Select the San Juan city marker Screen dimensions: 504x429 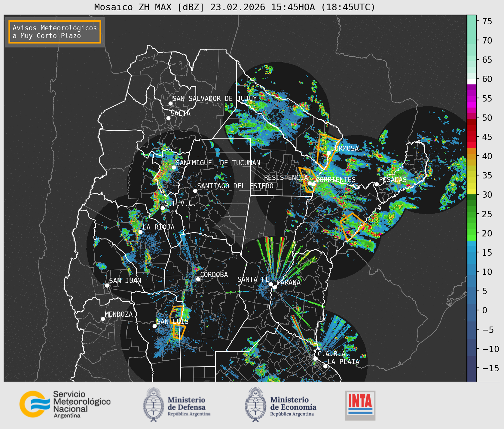107,285
